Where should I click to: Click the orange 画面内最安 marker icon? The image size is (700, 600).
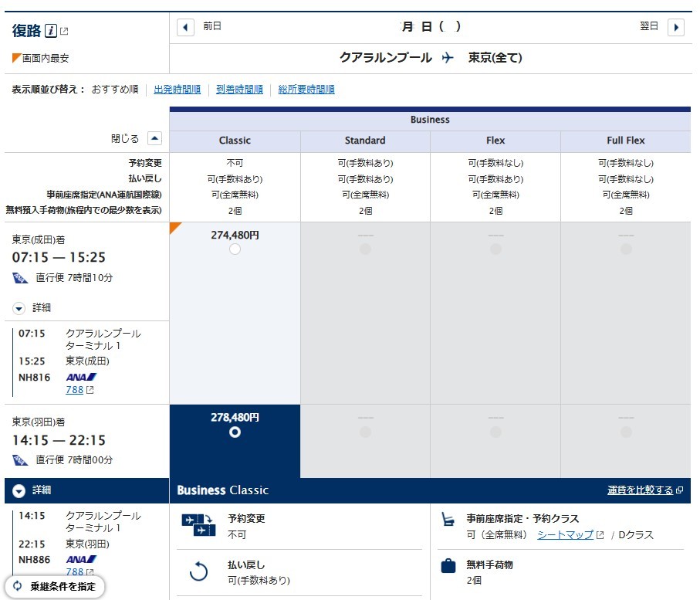click(x=16, y=58)
